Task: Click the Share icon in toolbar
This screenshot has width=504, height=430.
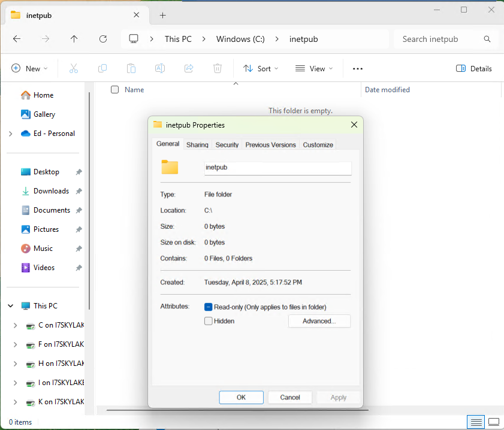Action: pos(189,68)
